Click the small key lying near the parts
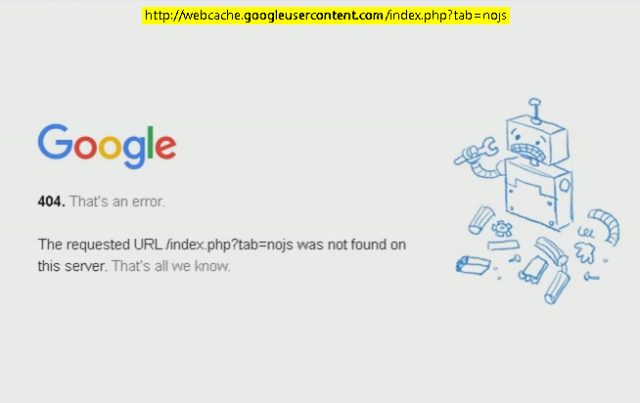 [591, 276]
